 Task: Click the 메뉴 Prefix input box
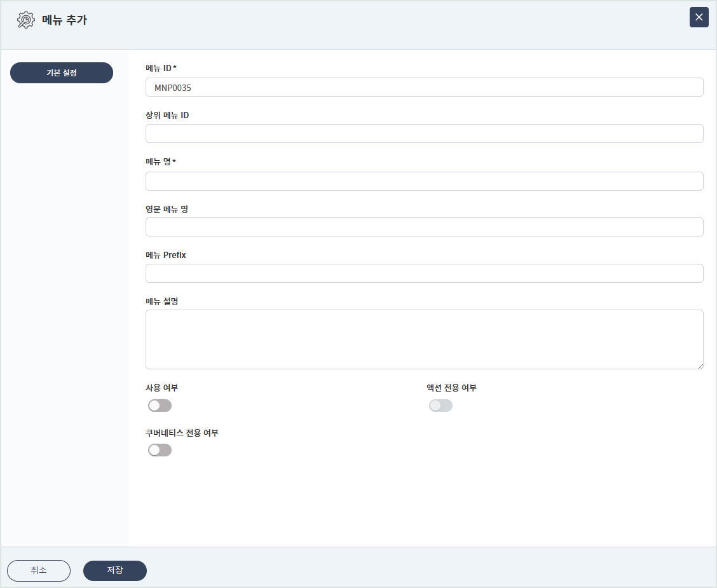point(425,273)
